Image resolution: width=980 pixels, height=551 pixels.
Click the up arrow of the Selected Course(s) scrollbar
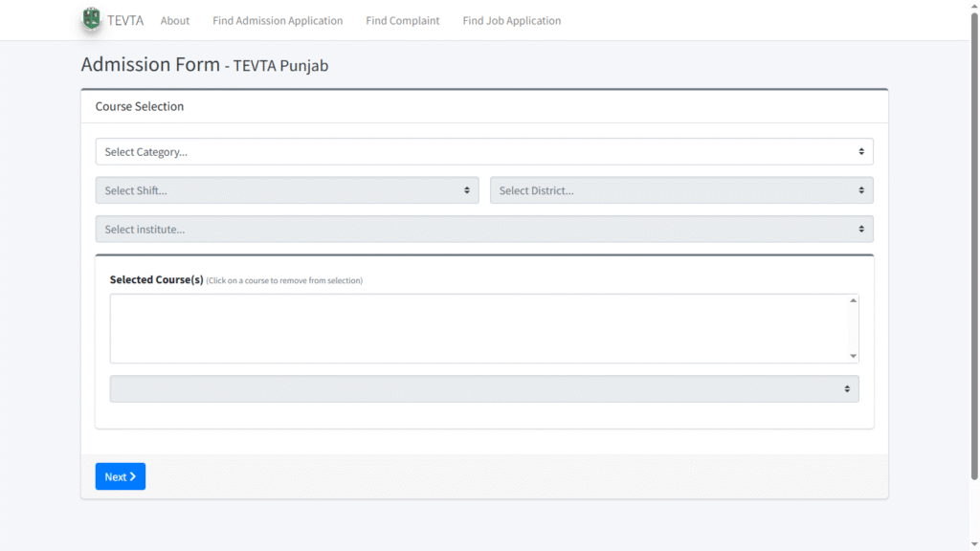(x=853, y=300)
